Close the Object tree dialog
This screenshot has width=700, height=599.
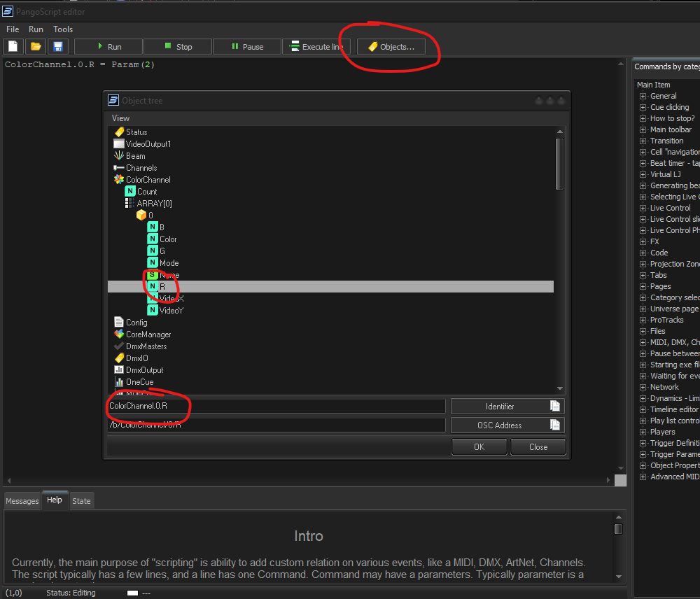click(x=538, y=446)
